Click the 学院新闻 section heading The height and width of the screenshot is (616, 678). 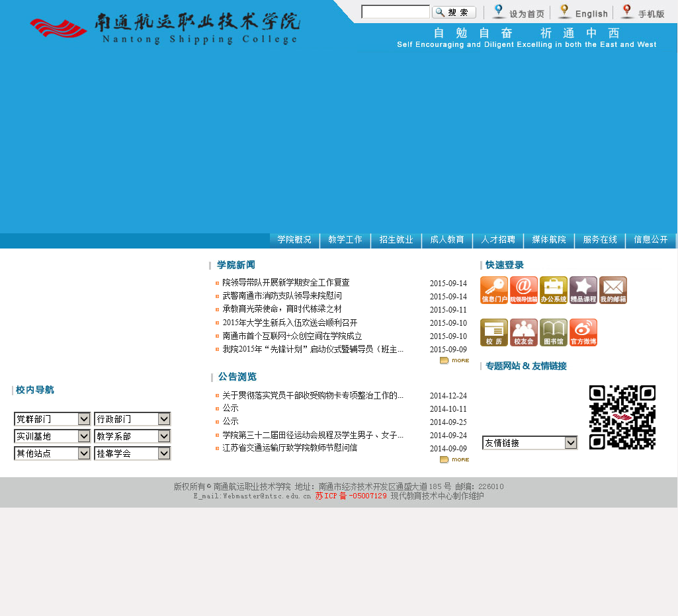pos(235,265)
